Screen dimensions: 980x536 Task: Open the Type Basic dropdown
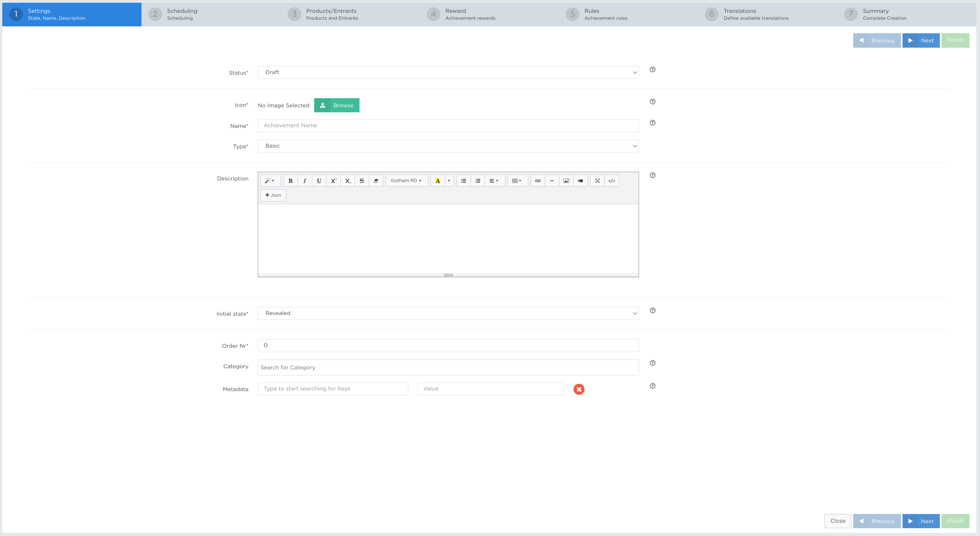(x=448, y=146)
